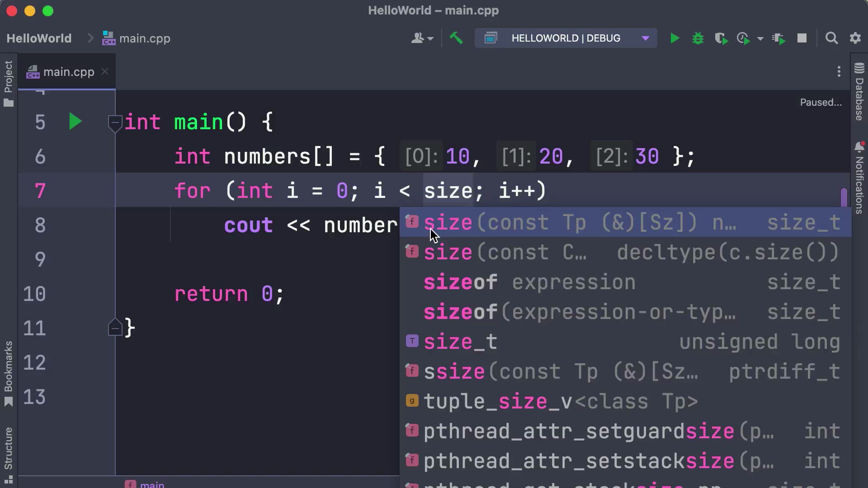Pick pthread_attr_setstacksize completion
The width and height of the screenshot is (868, 488).
(x=625, y=461)
